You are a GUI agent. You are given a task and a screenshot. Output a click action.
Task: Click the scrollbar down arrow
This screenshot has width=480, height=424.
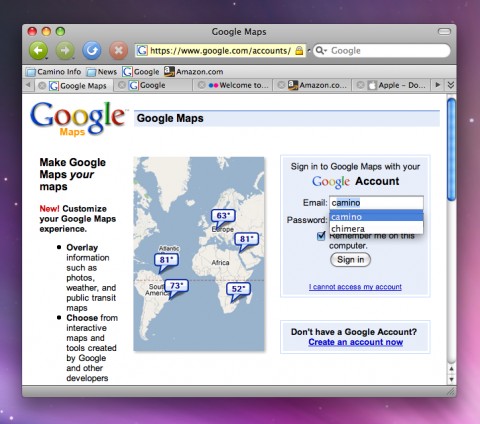pos(451,379)
